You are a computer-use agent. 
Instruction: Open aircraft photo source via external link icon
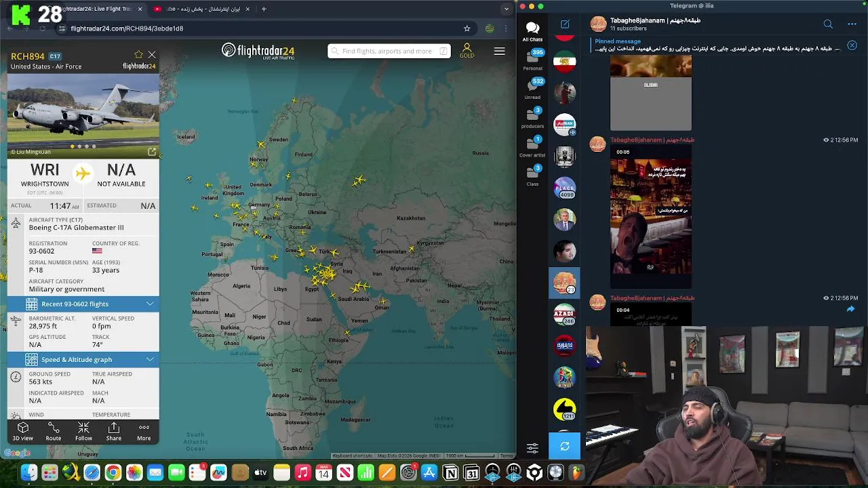(152, 152)
